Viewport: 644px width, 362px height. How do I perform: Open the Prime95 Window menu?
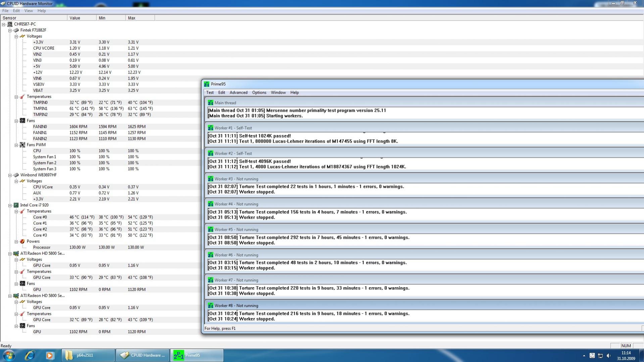(x=278, y=93)
